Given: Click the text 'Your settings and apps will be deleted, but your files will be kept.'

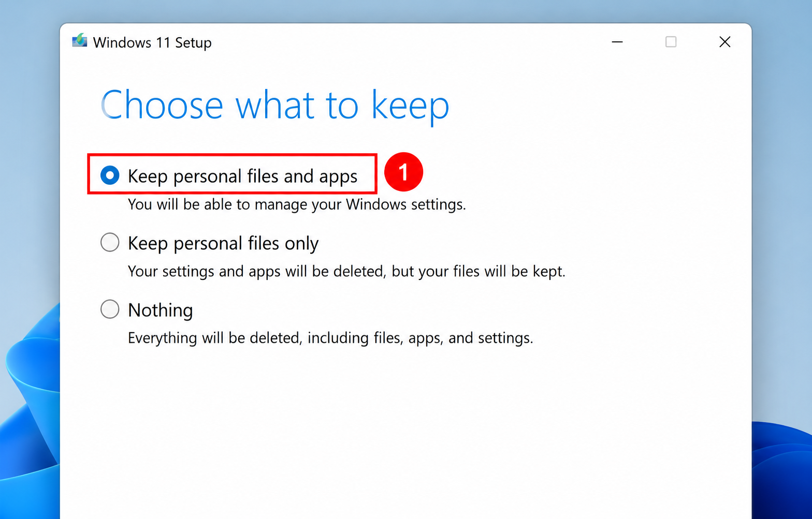Looking at the screenshot, I should (x=346, y=271).
